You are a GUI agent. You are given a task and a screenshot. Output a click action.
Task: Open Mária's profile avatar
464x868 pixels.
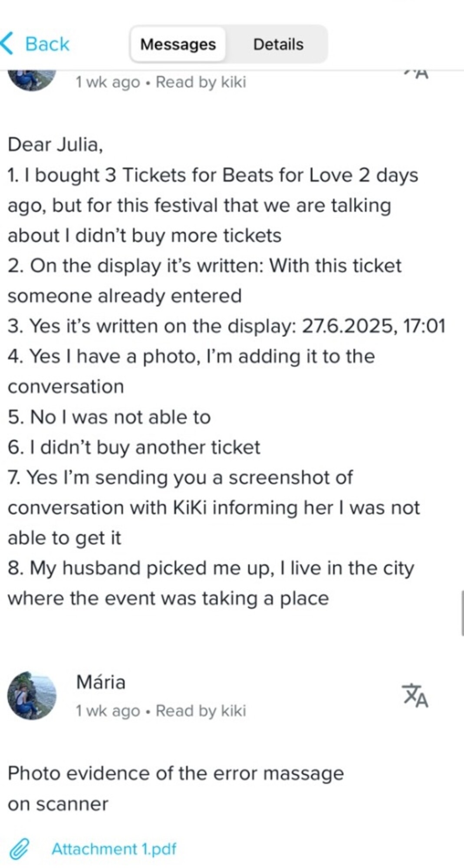pos(32,696)
